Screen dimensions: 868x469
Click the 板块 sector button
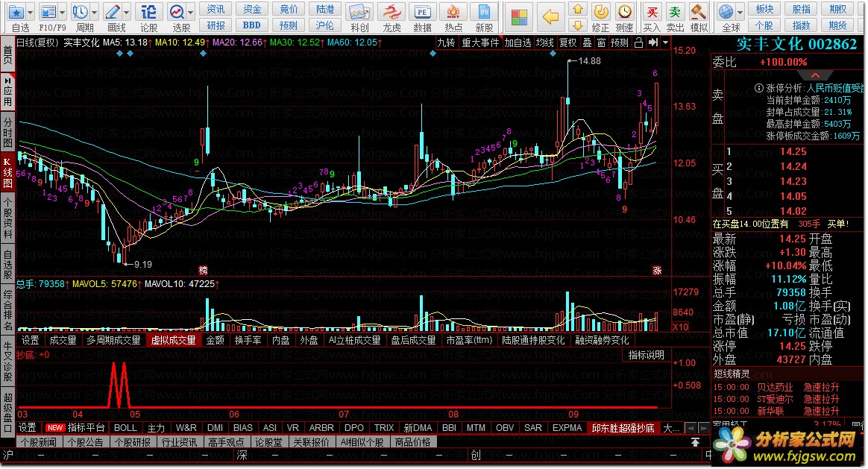click(x=764, y=9)
